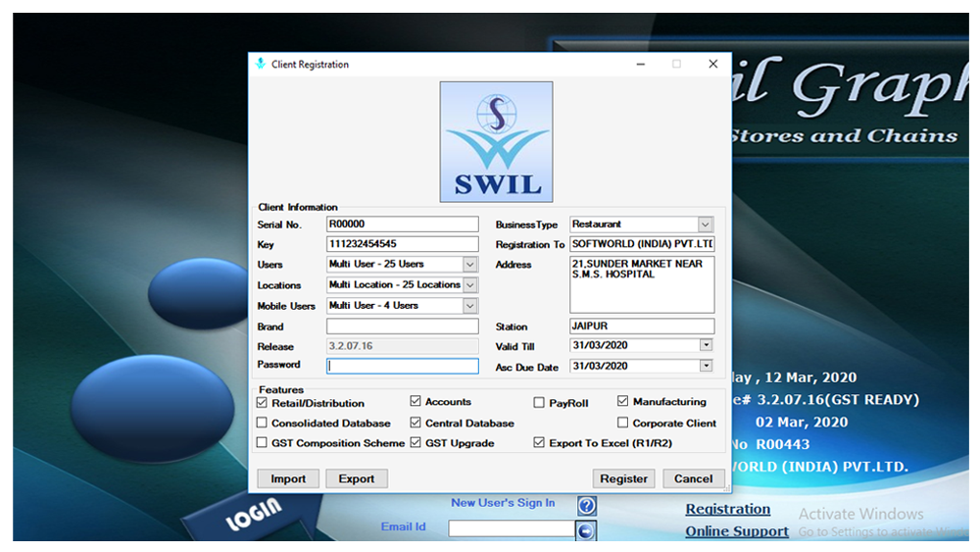The width and height of the screenshot is (980, 552).
Task: Click the LOGIN button in background
Action: point(253,514)
